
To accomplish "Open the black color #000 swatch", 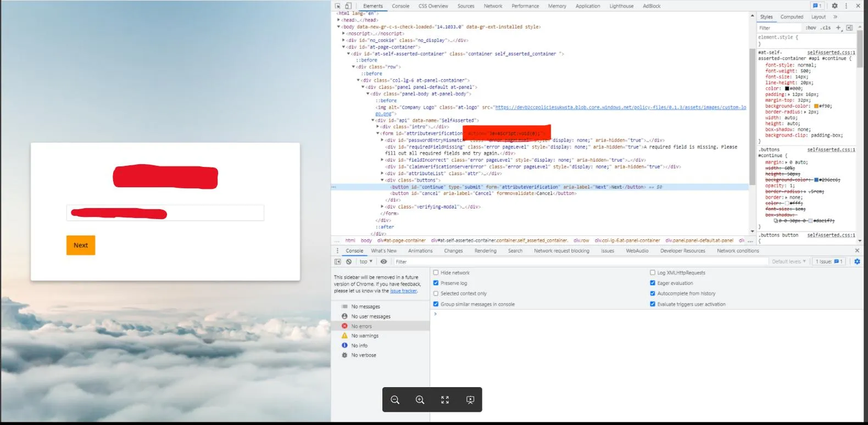I will click(x=787, y=88).
